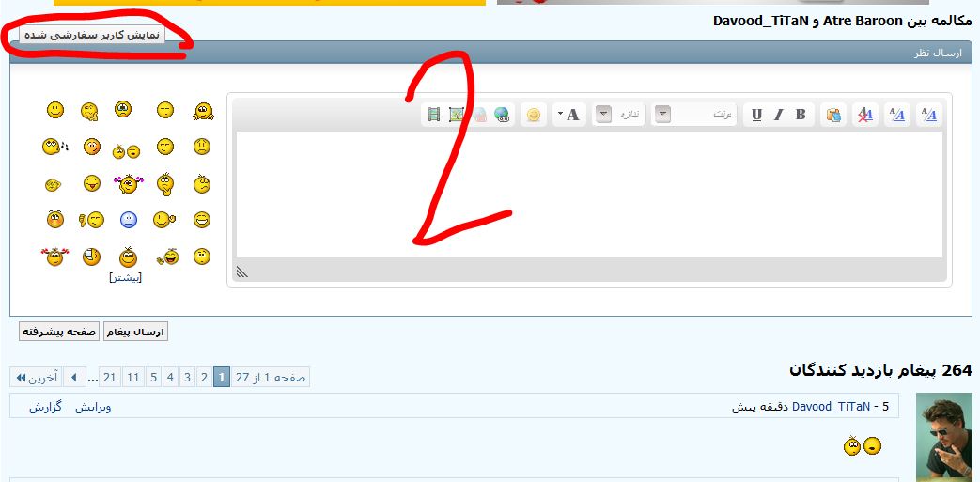The width and height of the screenshot is (980, 482).
Task: Click the صفحه پیشرفته advanced button
Action: point(59,332)
